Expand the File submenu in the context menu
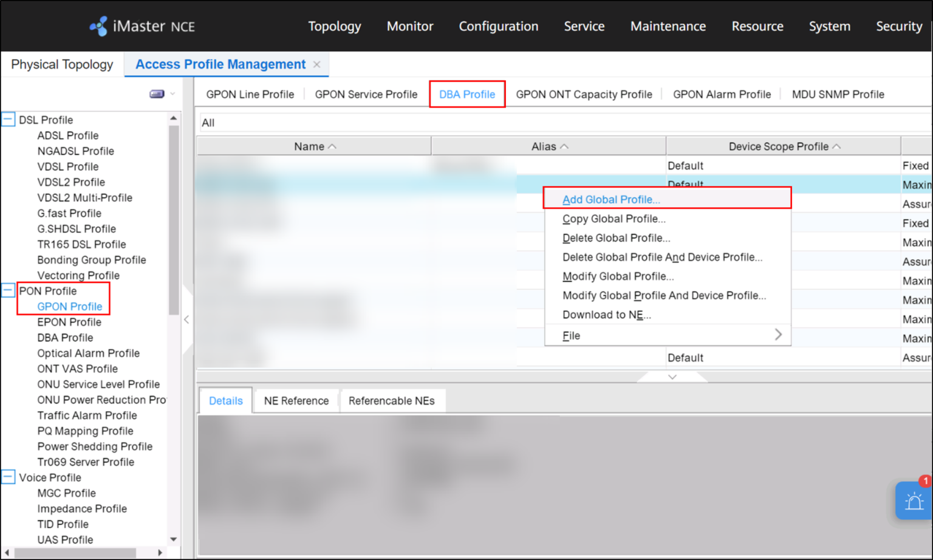Screen dimensions: 933x560 [778, 335]
